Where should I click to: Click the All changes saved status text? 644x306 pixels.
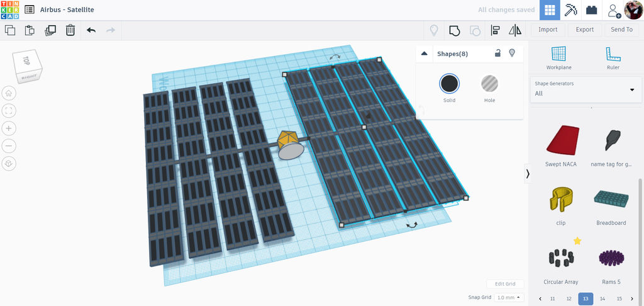point(506,10)
